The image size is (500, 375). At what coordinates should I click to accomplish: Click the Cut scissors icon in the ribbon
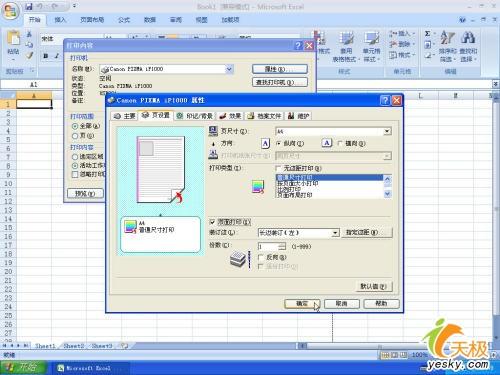[x=29, y=34]
